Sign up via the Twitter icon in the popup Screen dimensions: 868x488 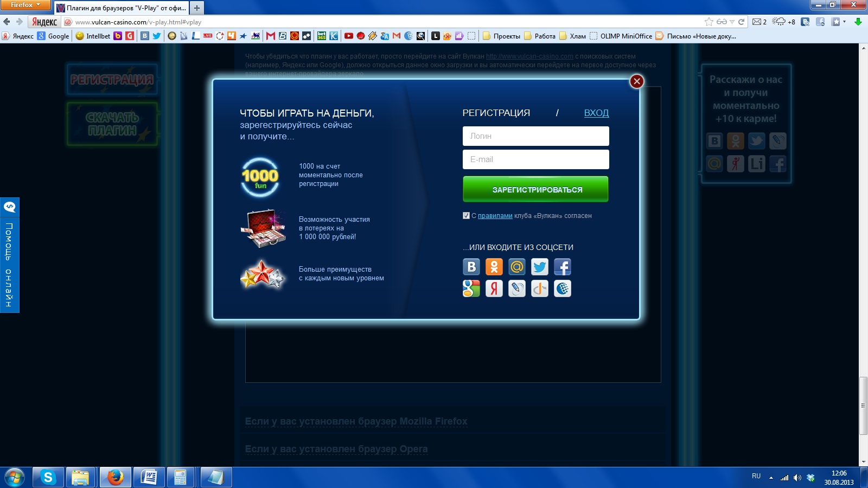click(540, 267)
